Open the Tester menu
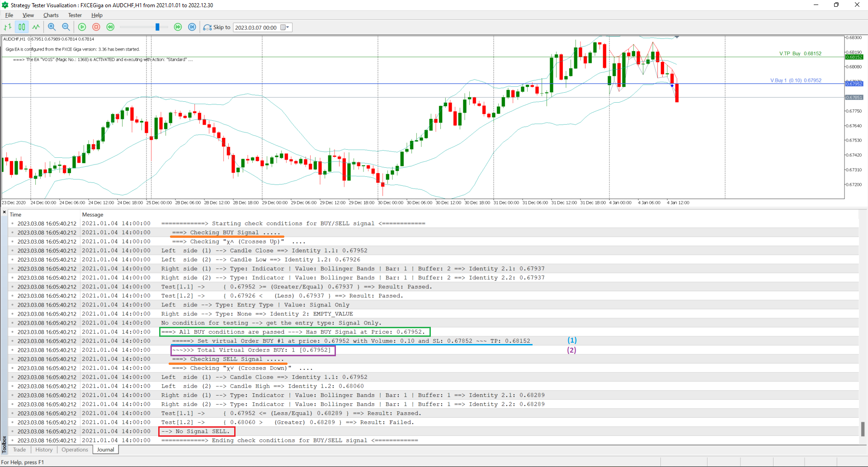Viewport: 868px width, 467px height. coord(75,15)
